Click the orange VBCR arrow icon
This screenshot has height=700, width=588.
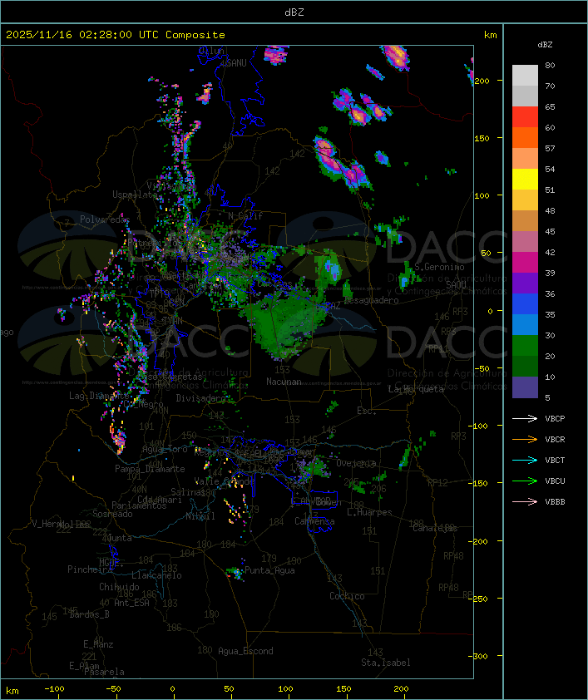pyautogui.click(x=525, y=439)
